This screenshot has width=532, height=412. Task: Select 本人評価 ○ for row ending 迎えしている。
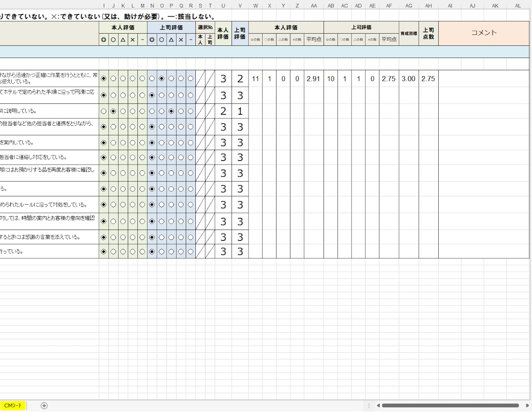click(113, 79)
